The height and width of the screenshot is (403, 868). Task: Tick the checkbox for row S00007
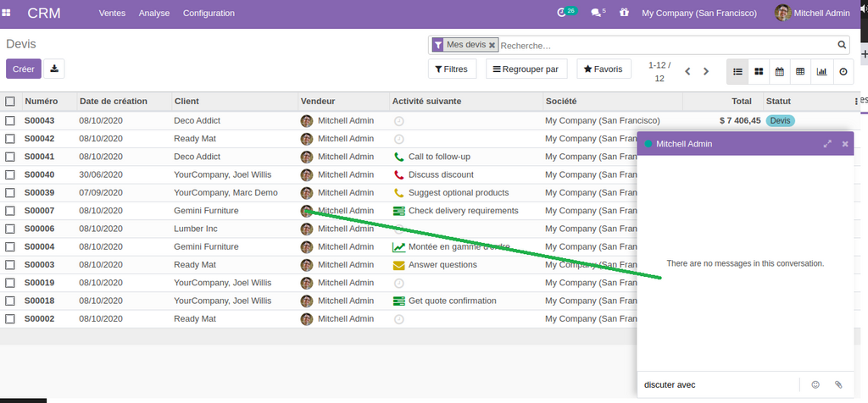(x=10, y=211)
